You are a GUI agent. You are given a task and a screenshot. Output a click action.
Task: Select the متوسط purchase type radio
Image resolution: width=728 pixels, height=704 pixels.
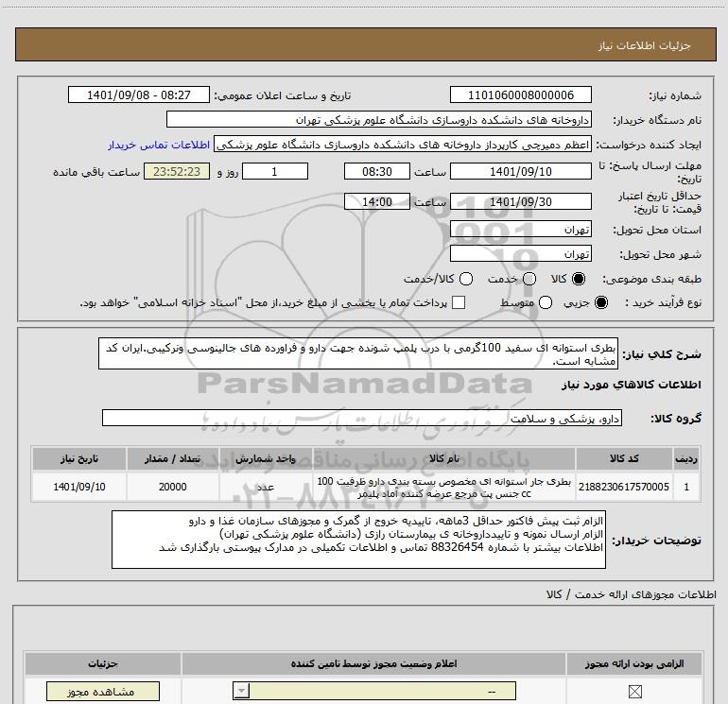coord(546,302)
